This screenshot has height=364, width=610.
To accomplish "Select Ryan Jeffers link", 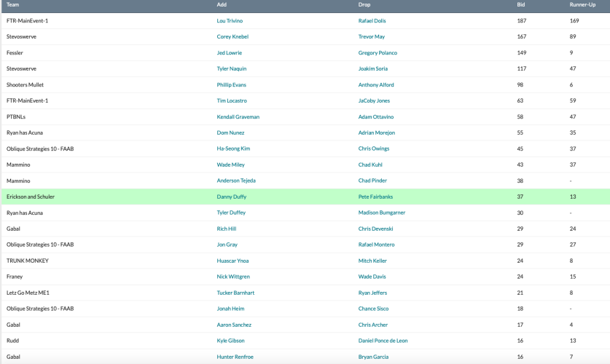I will pyautogui.click(x=372, y=293).
